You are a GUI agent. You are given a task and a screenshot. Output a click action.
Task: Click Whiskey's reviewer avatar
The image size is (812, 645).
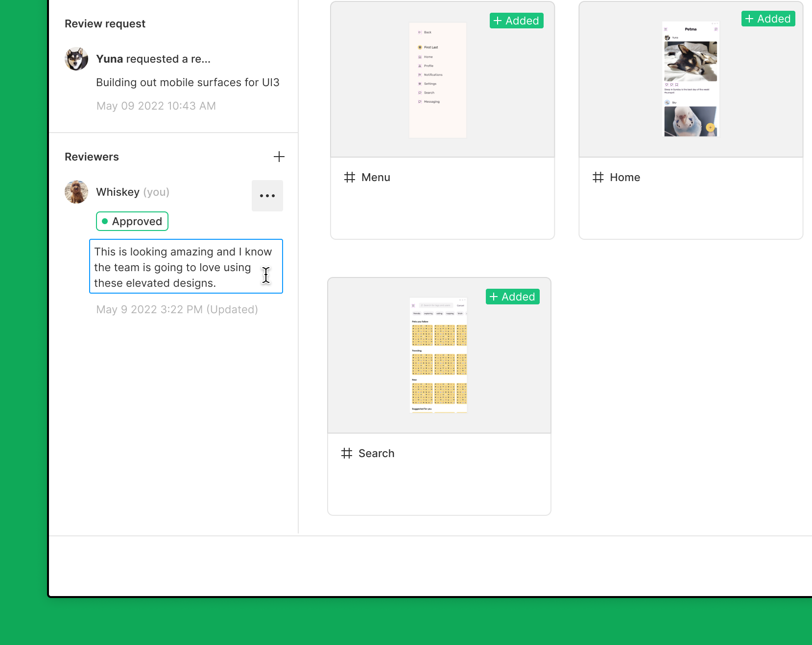tap(76, 192)
